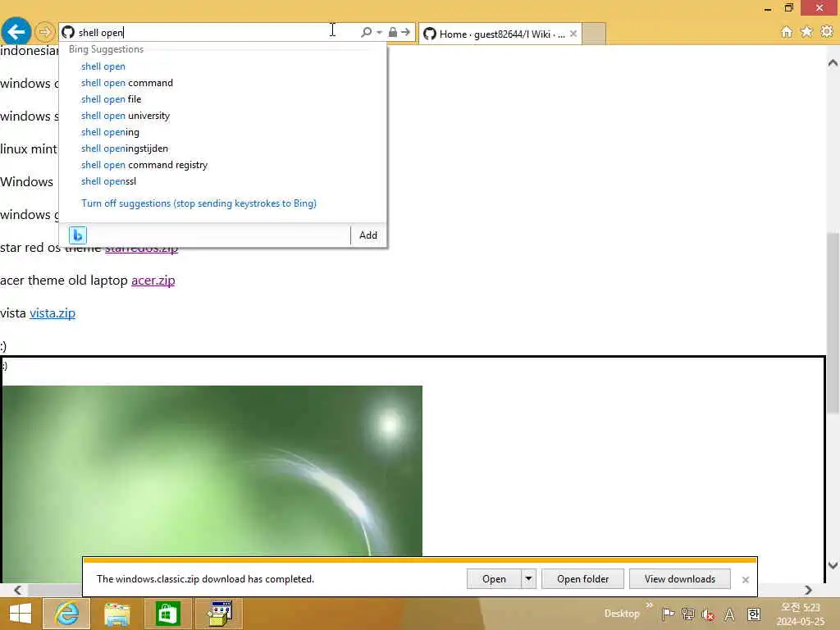Click horizontal scrollbar left arrow
This screenshot has width=840, height=630.
click(18, 590)
